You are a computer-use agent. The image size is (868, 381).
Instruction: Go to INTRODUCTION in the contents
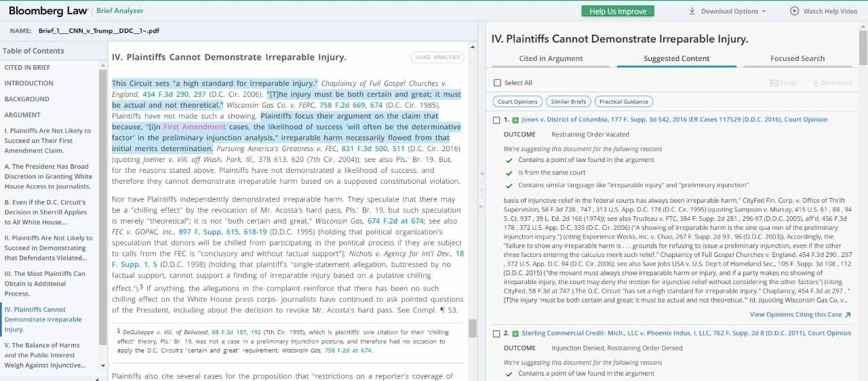click(29, 83)
